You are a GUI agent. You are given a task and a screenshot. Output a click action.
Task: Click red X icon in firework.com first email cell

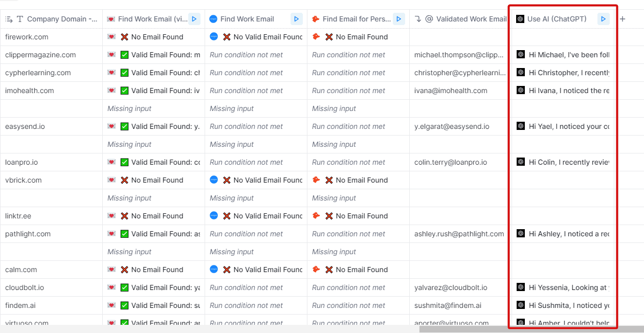(x=124, y=37)
